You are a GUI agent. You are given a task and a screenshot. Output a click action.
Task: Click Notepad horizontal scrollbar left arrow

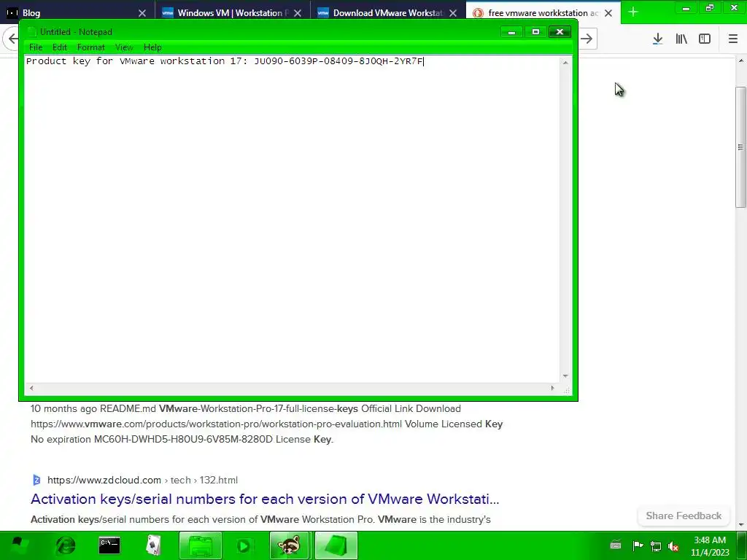click(31, 388)
